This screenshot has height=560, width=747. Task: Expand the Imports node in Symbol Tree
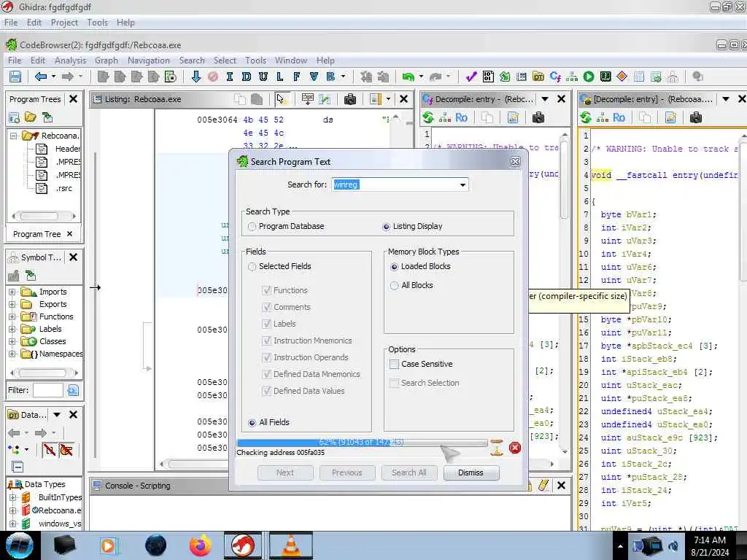point(12,292)
